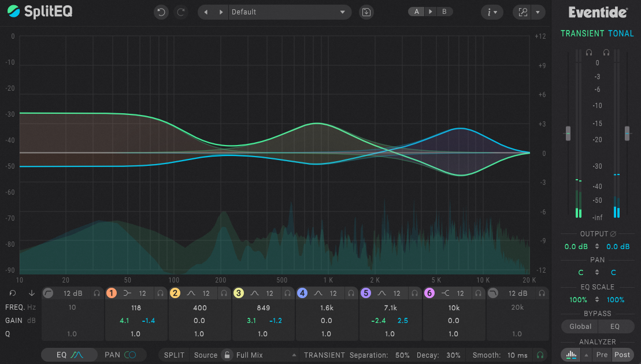The width and height of the screenshot is (641, 364).
Task: Click the reset bands icon
Action: 13,294
